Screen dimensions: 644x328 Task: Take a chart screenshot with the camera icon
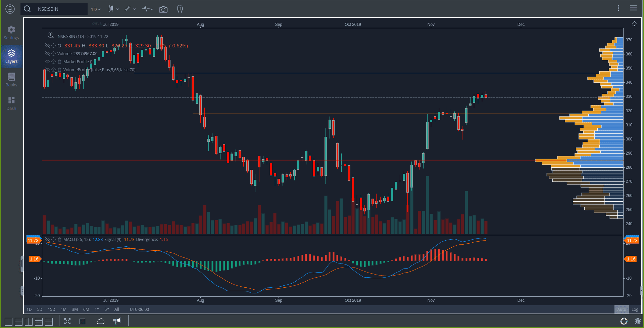pos(163,9)
